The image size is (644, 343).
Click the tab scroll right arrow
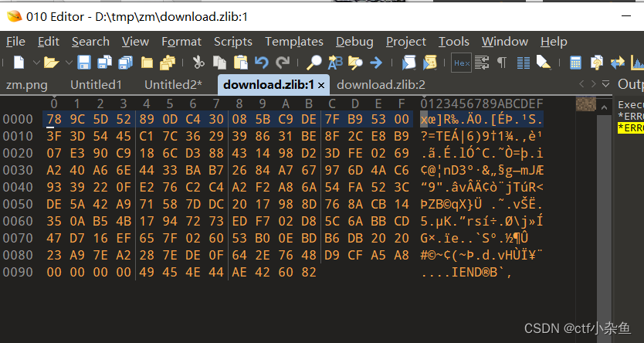(593, 84)
